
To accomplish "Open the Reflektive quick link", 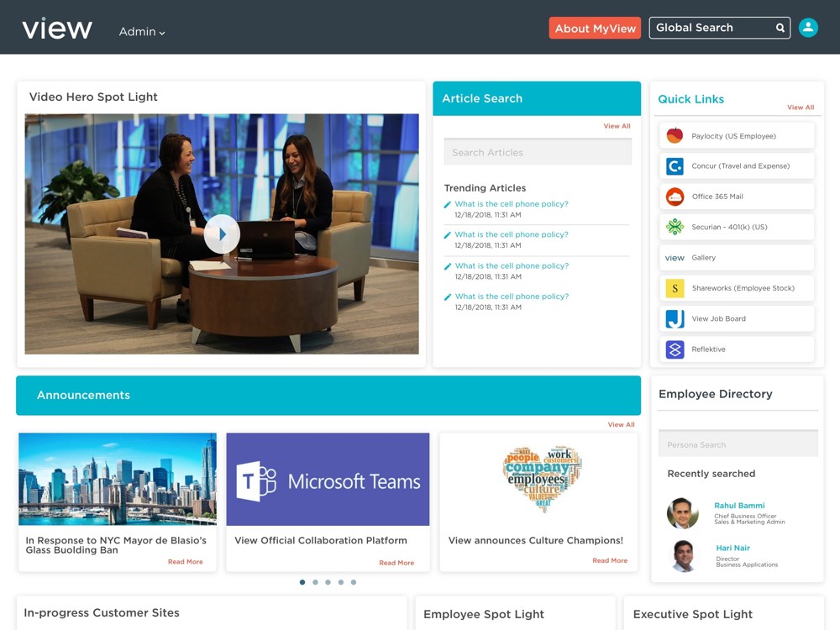I will pyautogui.click(x=738, y=349).
